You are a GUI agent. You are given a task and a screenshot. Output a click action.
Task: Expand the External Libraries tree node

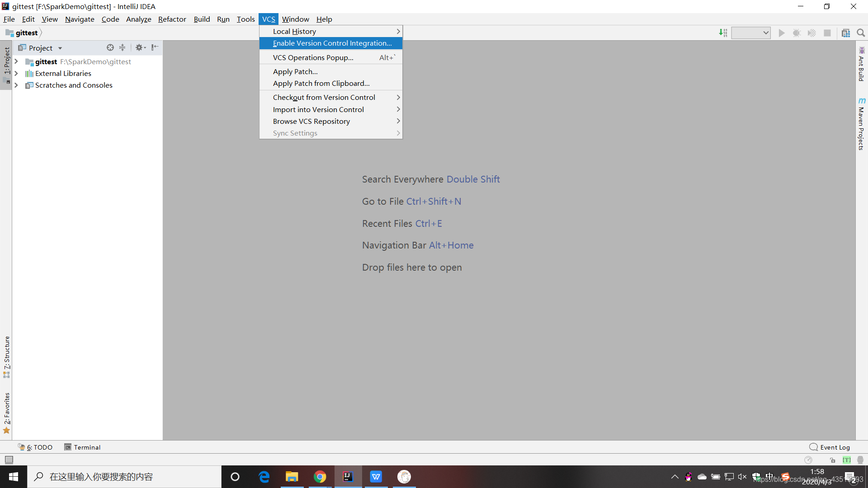point(15,73)
